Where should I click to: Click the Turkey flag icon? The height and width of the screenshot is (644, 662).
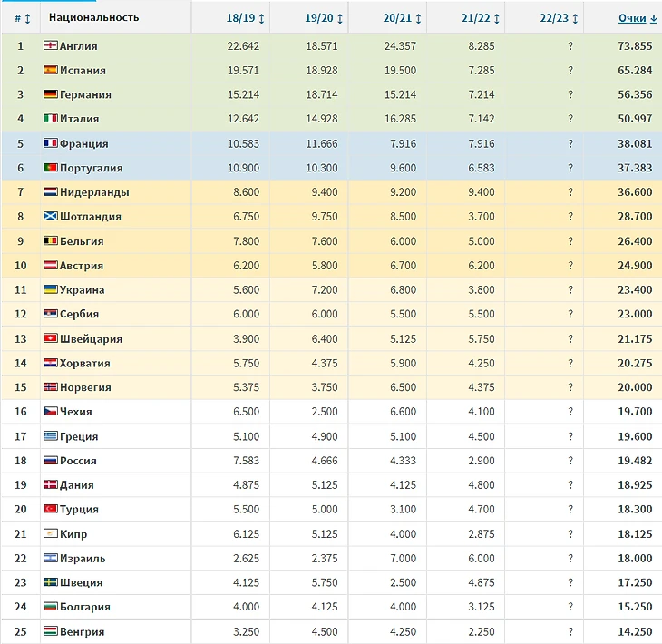click(51, 510)
